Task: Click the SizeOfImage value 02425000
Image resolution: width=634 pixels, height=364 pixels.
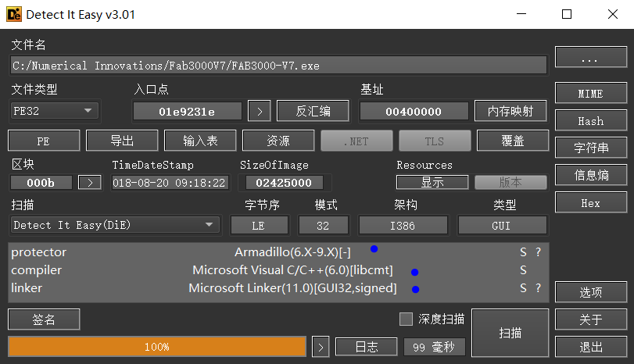Action: [x=284, y=183]
